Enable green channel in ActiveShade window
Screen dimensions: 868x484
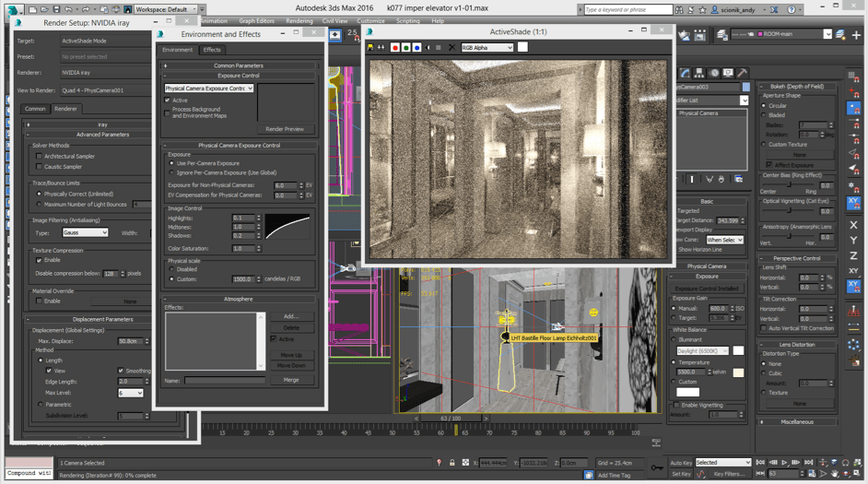coord(406,48)
